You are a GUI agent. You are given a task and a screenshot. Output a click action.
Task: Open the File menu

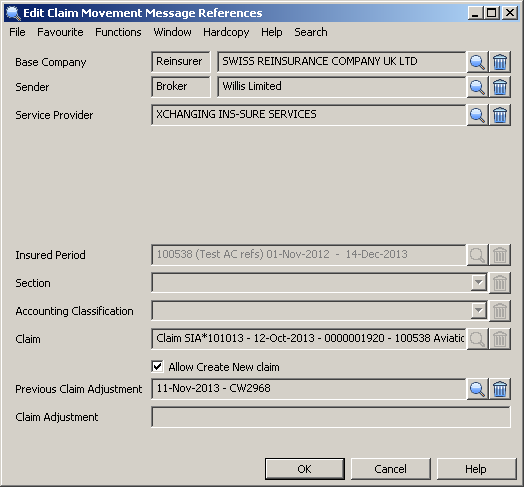(17, 32)
